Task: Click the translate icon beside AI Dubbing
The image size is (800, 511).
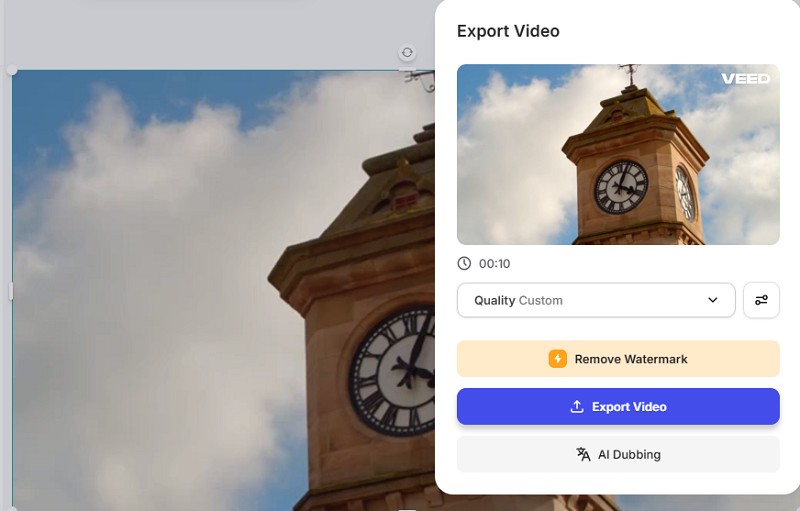Action: coord(583,454)
